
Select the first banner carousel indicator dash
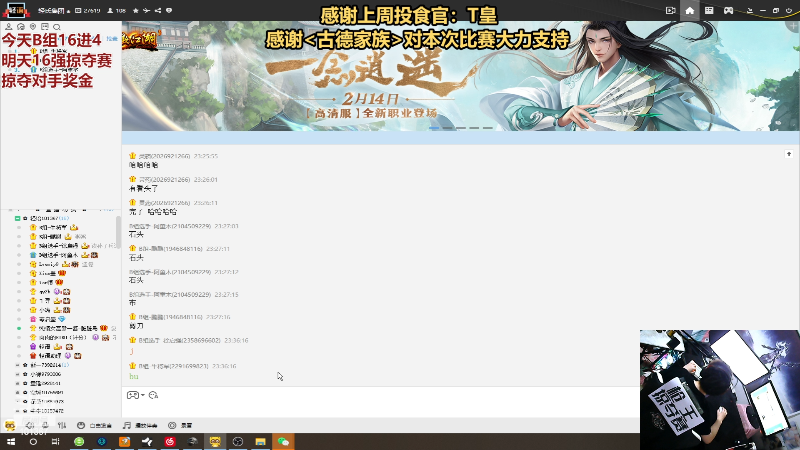[x=434, y=128]
